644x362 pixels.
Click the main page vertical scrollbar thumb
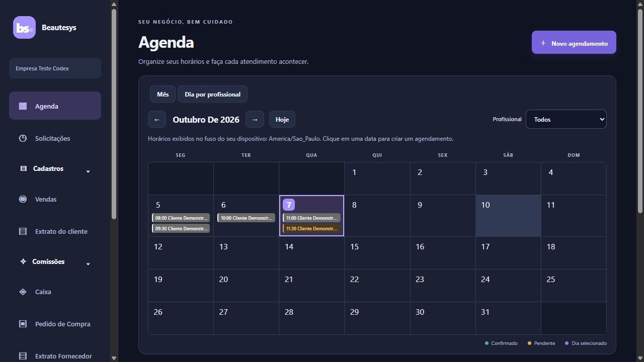point(640,111)
